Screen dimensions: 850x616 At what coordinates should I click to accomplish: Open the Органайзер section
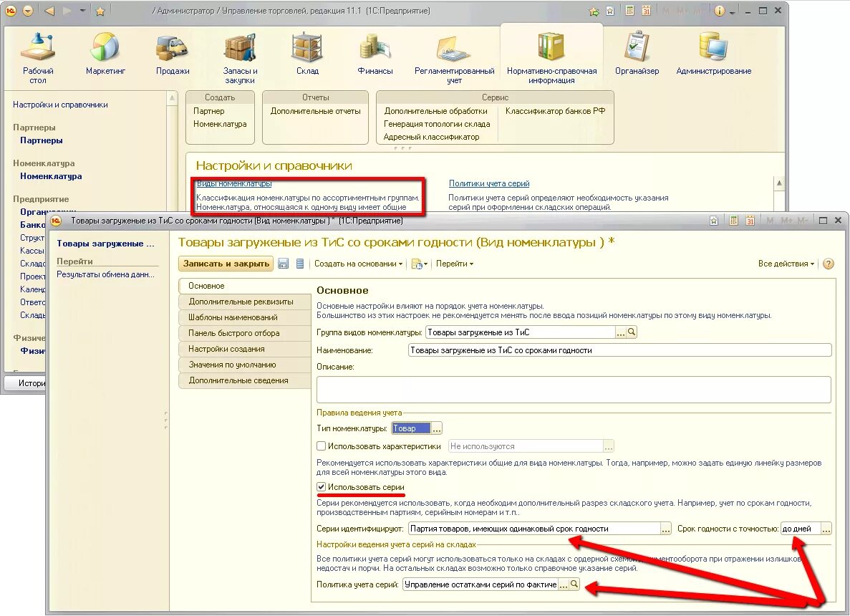(x=637, y=53)
